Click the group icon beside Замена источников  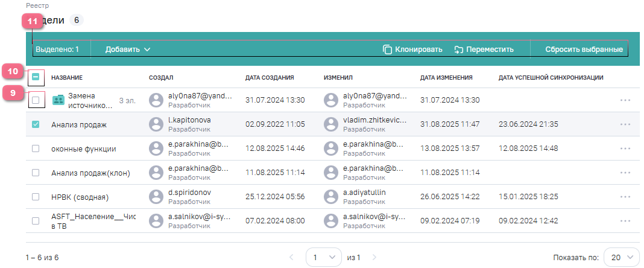[x=58, y=101]
